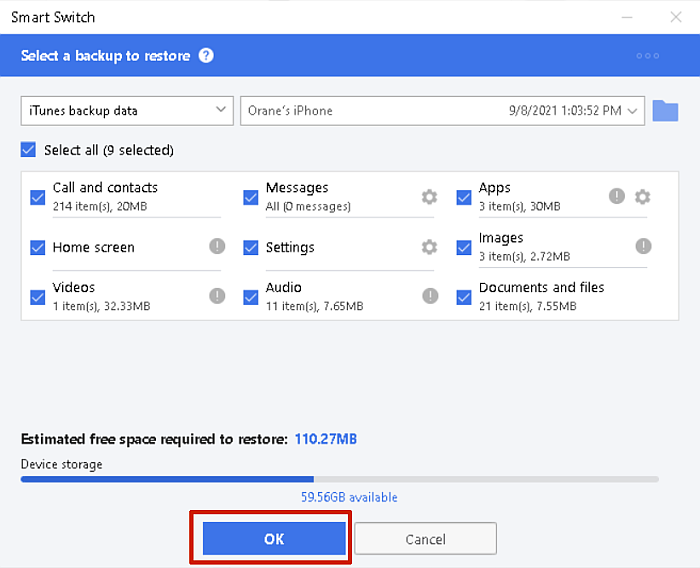This screenshot has width=700, height=568.
Task: Click the 59.56GB available text
Action: coord(349,497)
